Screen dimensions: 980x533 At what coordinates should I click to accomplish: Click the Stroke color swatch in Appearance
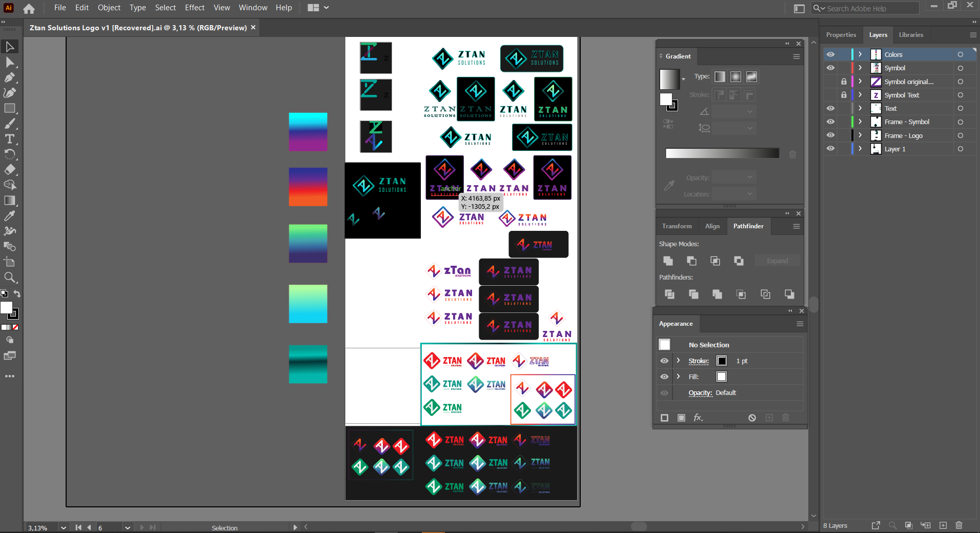(x=722, y=361)
